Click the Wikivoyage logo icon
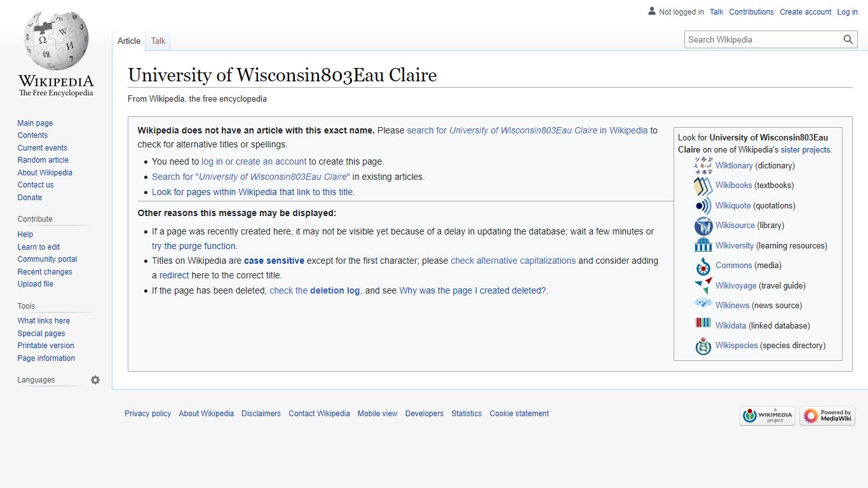The image size is (868, 488). pyautogui.click(x=703, y=286)
